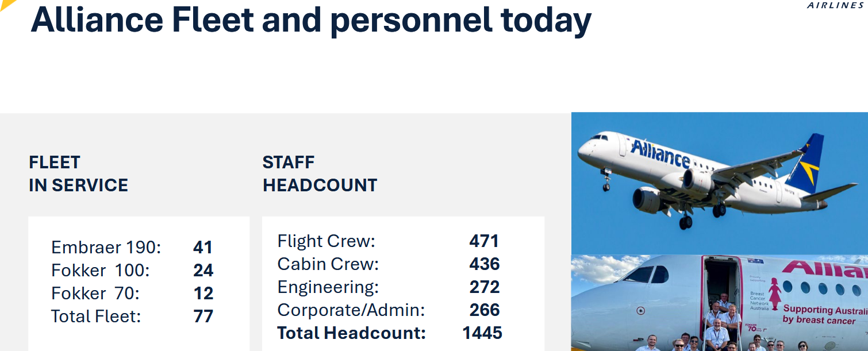Click the Alliance Airlines logo in the corner
Screen dimensions: 868x351
835,5
